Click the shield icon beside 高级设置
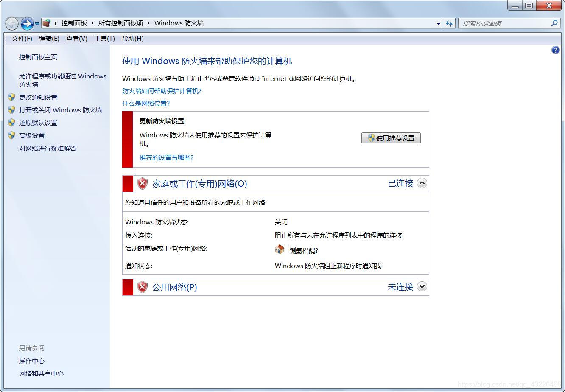Image resolution: width=565 pixels, height=392 pixels. click(x=11, y=135)
